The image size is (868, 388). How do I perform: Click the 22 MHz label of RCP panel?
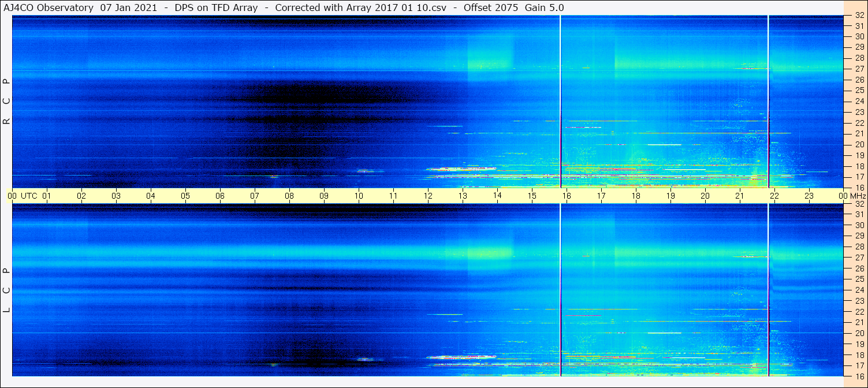coord(859,123)
